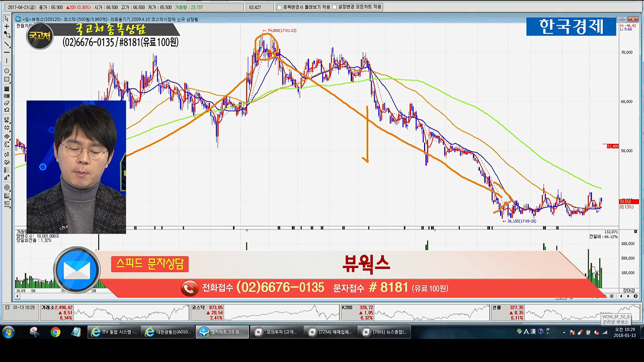The image size is (644, 362).
Task: Select the ellipse drawing tool
Action: pyautogui.click(x=7, y=71)
